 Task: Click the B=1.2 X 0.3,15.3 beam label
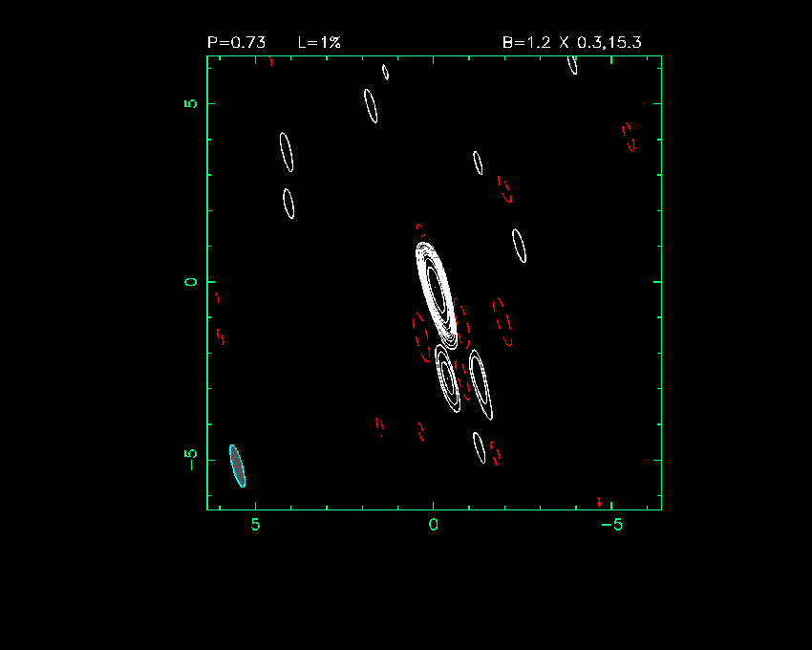point(571,42)
